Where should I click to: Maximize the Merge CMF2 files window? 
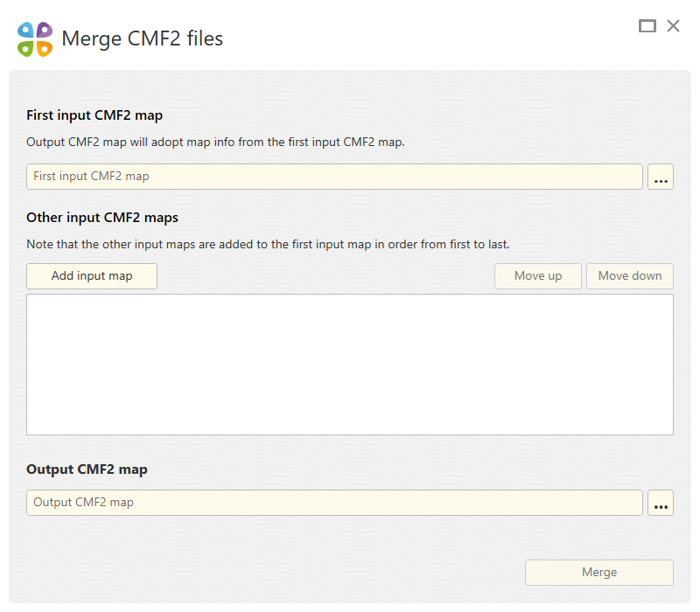point(647,26)
